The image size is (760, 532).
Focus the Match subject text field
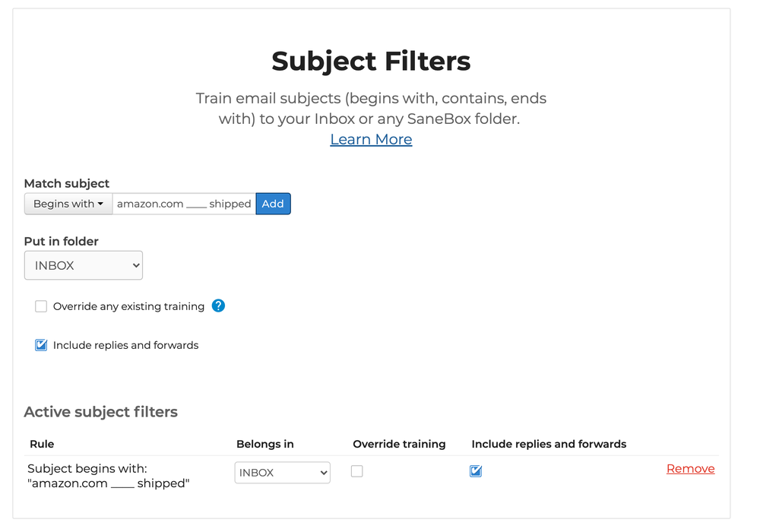[x=184, y=204]
